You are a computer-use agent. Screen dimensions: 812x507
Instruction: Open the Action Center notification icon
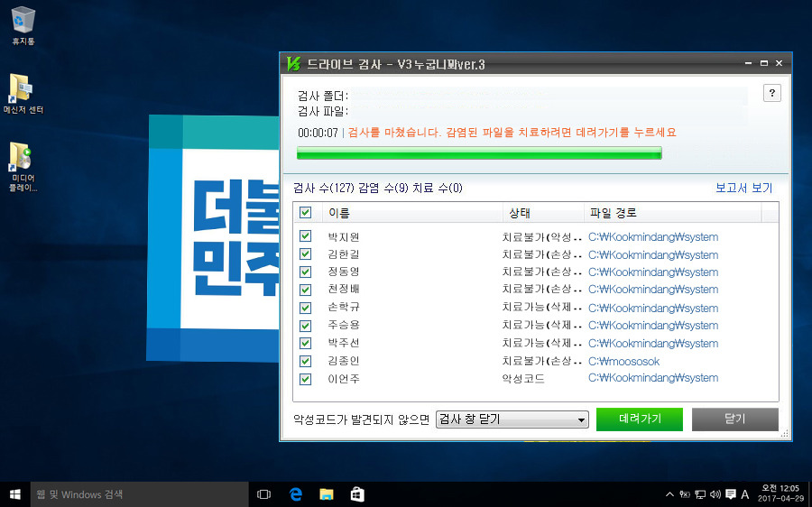click(731, 494)
